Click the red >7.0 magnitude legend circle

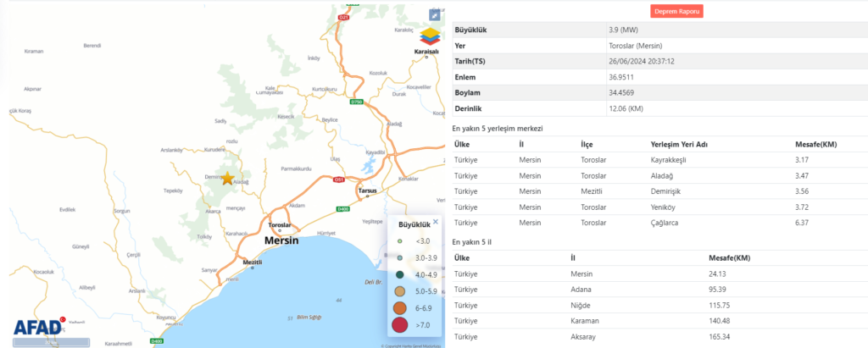point(400,324)
